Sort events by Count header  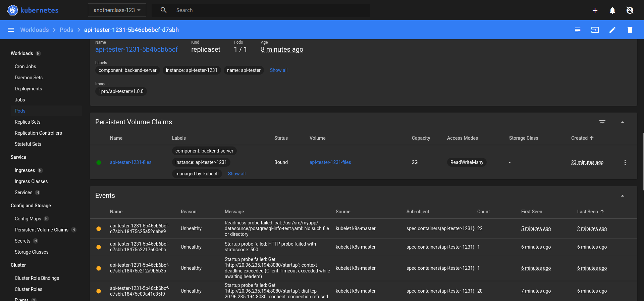483,212
